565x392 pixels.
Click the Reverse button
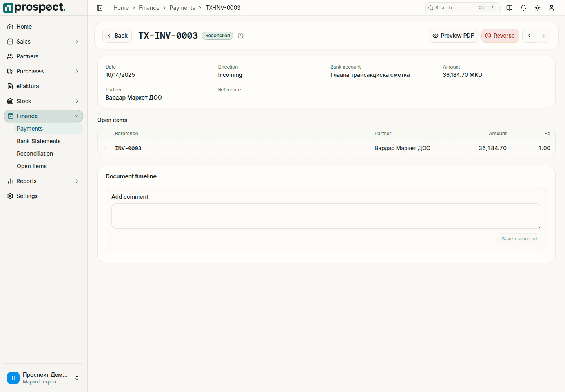click(x=500, y=36)
